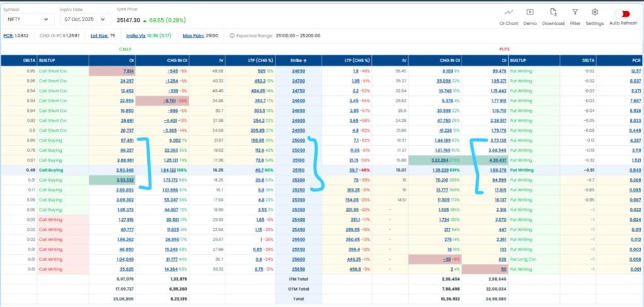Open the Filter options
Image resolution: width=644 pixels, height=307 pixels.
575,13
